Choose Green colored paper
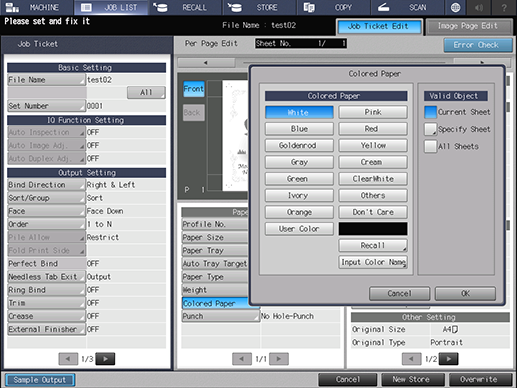This screenshot has height=388, width=517. pyautogui.click(x=299, y=179)
